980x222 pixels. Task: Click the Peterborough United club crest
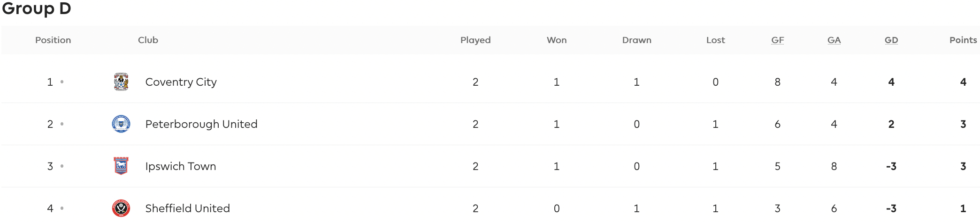pyautogui.click(x=121, y=124)
